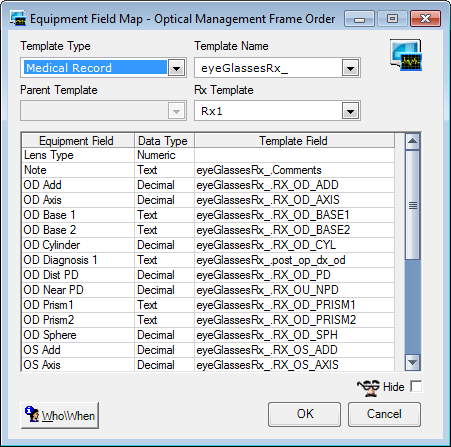Select the OD Cylinder row
This screenshot has width=451, height=447.
[x=208, y=245]
